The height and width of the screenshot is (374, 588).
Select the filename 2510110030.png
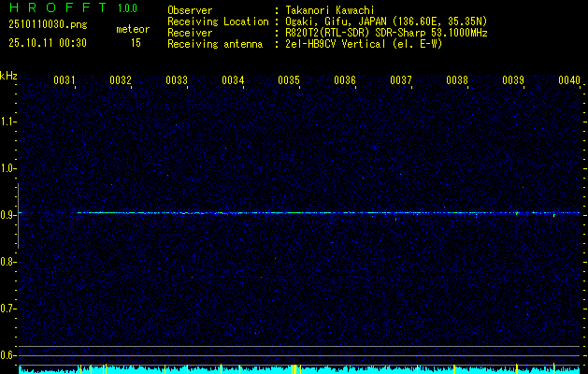48,25
